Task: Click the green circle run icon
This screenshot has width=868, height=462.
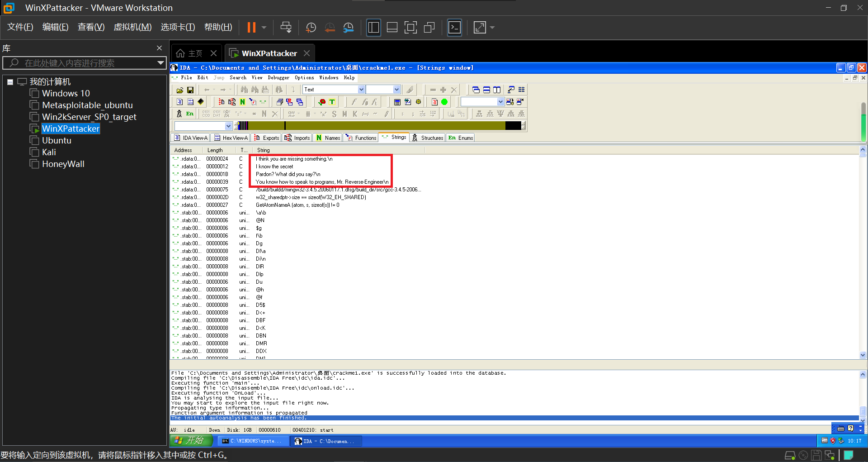Action: click(x=444, y=102)
